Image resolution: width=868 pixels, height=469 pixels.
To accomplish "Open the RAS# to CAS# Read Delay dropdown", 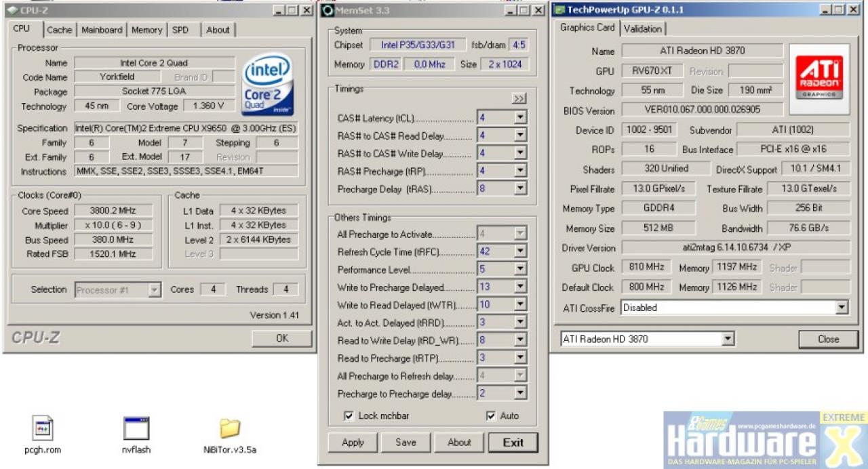I will coord(520,136).
